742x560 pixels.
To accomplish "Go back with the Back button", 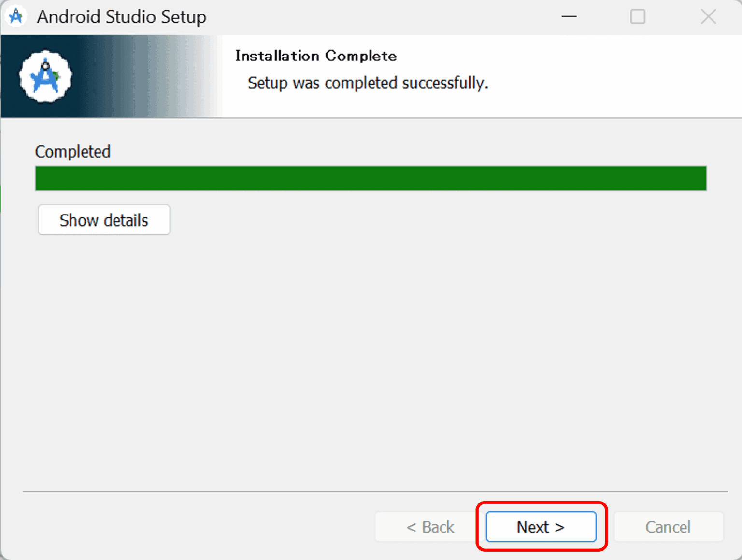I will coord(430,527).
